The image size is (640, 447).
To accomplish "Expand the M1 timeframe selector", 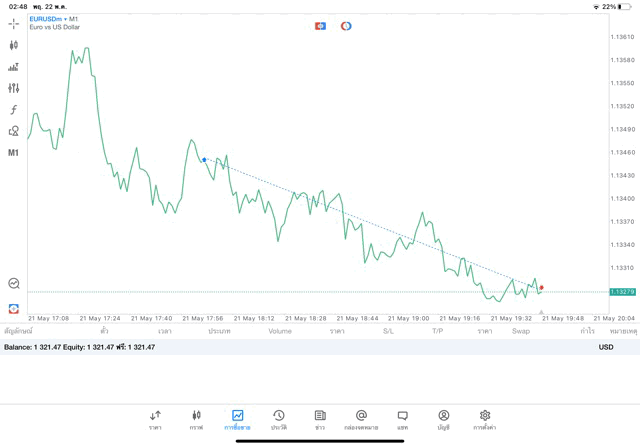I will (x=14, y=153).
